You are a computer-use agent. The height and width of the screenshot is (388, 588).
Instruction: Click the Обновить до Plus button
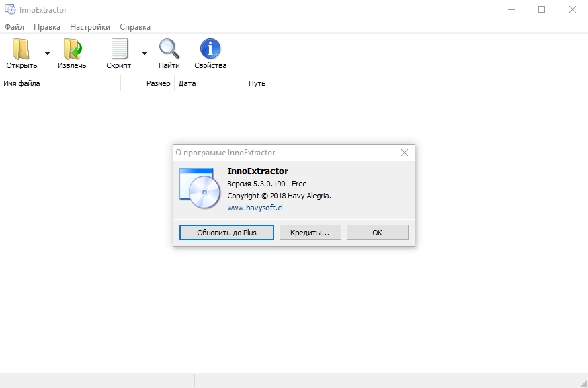click(227, 232)
